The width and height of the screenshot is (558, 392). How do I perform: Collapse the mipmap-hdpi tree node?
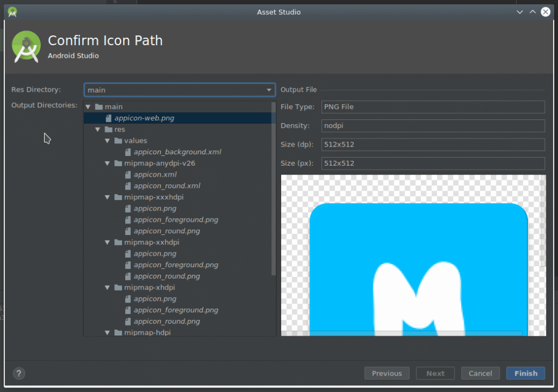108,332
